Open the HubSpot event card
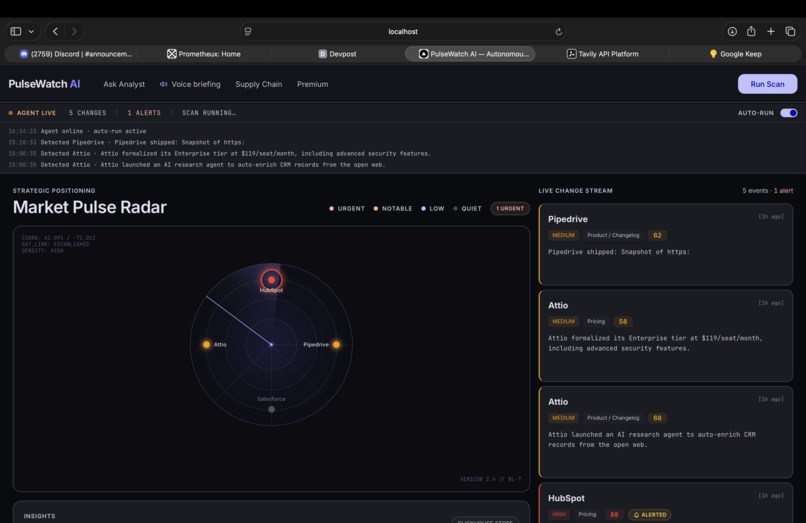This screenshot has height=523, width=806. (x=666, y=503)
